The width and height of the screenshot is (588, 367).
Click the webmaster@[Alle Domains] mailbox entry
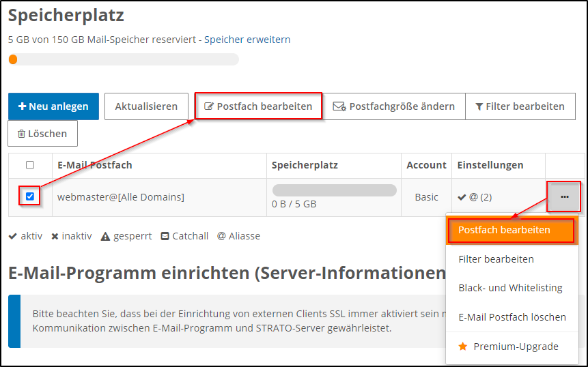[120, 197]
